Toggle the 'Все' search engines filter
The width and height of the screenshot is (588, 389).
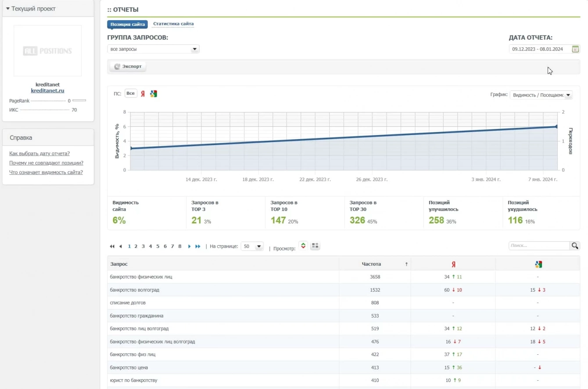130,93
